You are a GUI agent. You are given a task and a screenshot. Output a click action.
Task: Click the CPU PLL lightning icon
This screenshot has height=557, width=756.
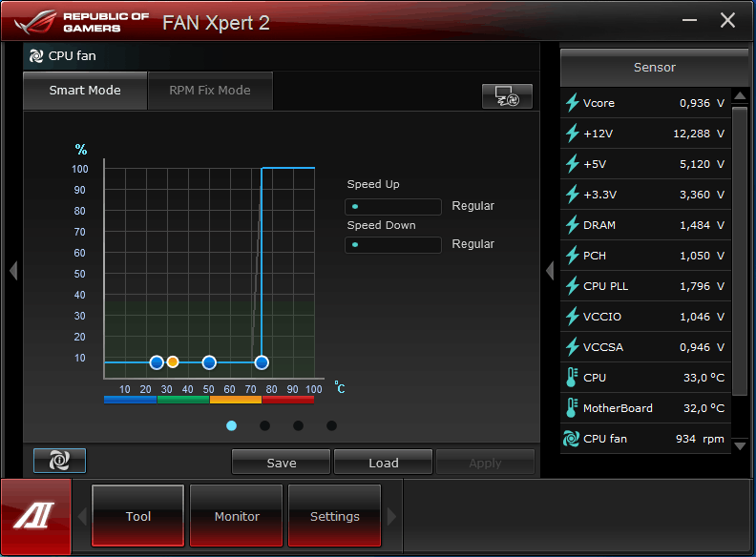tap(573, 286)
